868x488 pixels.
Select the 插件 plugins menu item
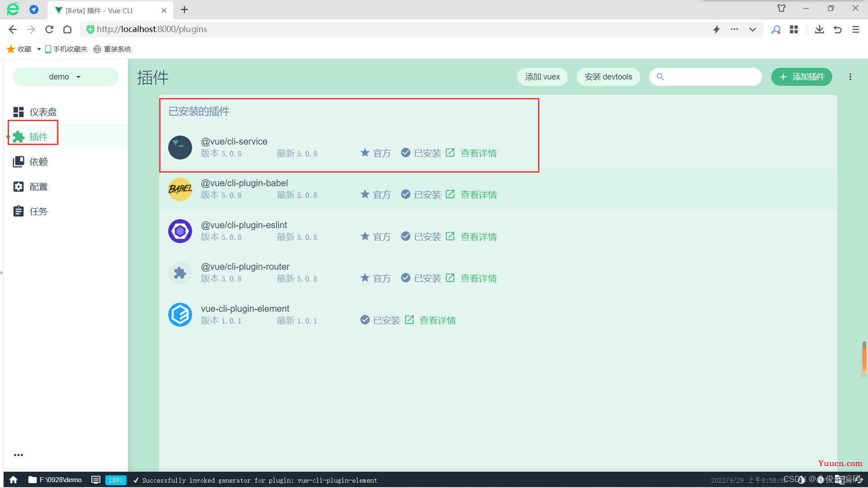[x=31, y=137]
